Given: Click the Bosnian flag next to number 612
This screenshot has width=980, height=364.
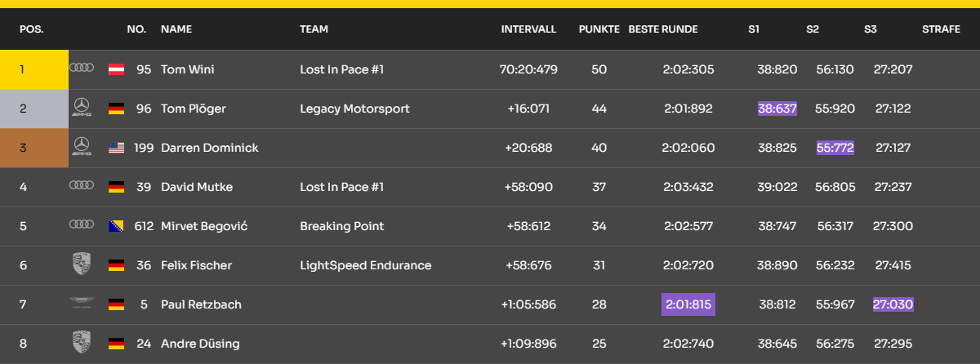Looking at the screenshot, I should (x=116, y=226).
